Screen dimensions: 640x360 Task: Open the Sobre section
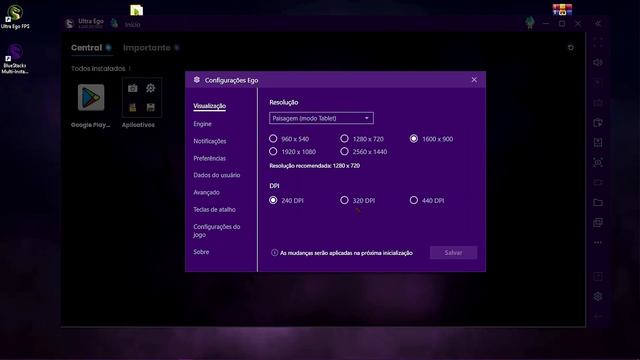click(201, 252)
